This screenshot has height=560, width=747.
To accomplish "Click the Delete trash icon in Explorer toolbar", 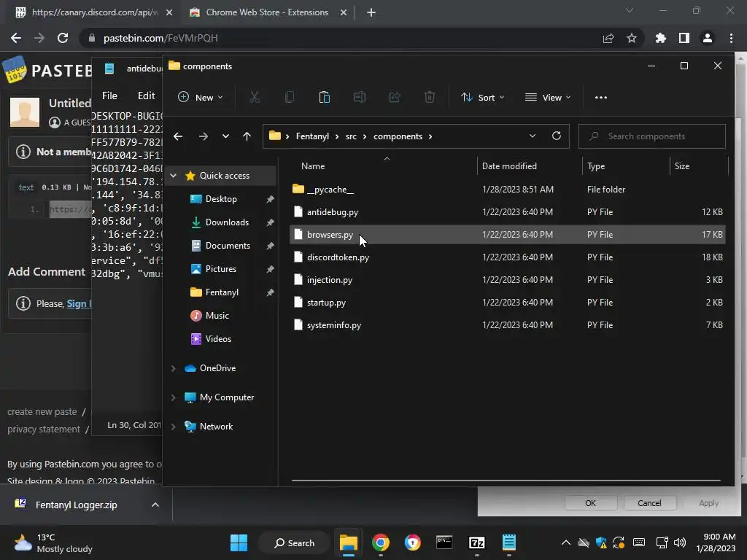I will pos(429,97).
